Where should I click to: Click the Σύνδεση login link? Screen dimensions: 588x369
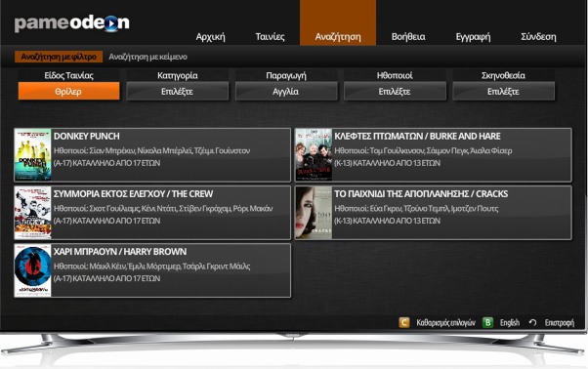[x=538, y=37]
